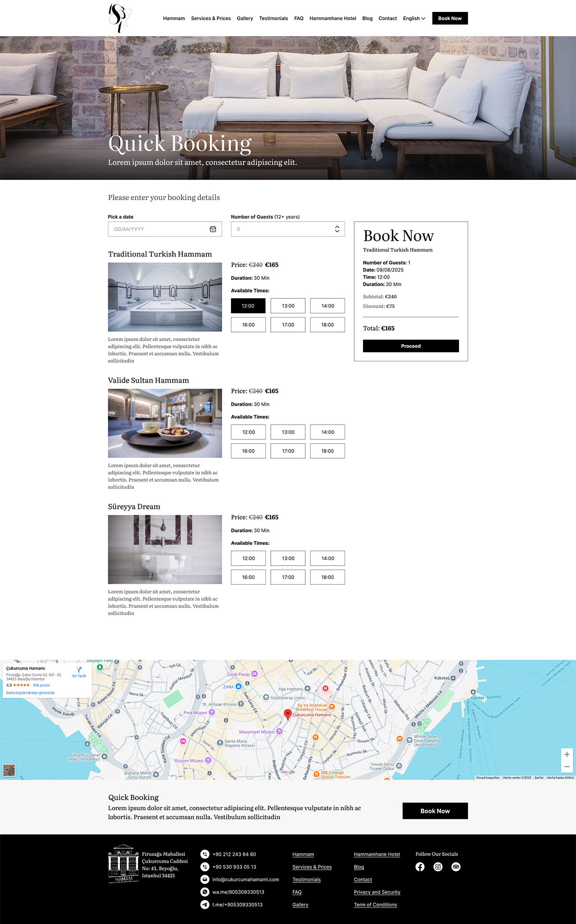The height and width of the screenshot is (924, 576).
Task: Deselect 12:00 slot for Traditional Turkish Hammam
Action: 248,306
